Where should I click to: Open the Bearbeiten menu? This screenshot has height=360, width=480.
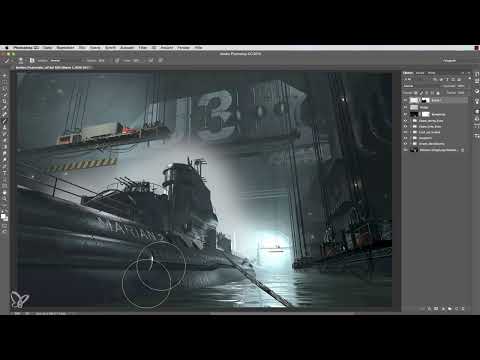point(65,48)
